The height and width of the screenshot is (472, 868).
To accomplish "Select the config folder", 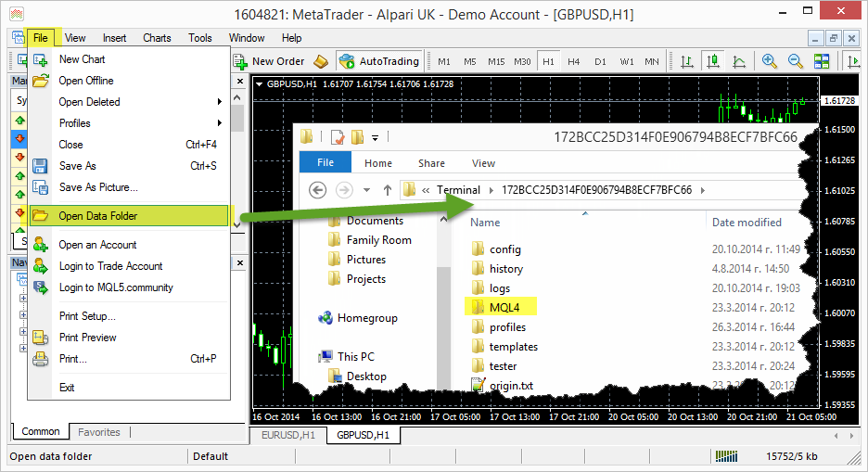I will (x=496, y=249).
